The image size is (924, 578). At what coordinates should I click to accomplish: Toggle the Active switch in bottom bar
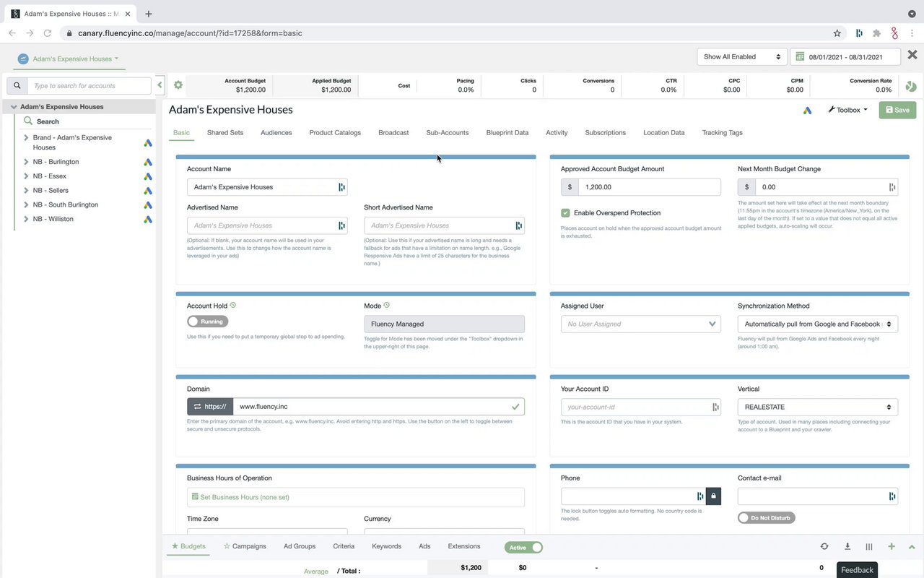point(523,548)
